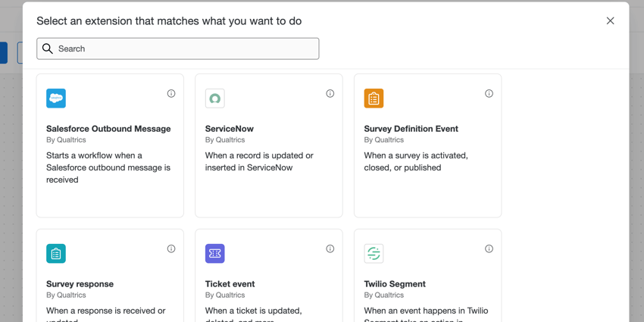Select the Salesforce Outbound Message title
This screenshot has width=644, height=322.
[108, 129]
